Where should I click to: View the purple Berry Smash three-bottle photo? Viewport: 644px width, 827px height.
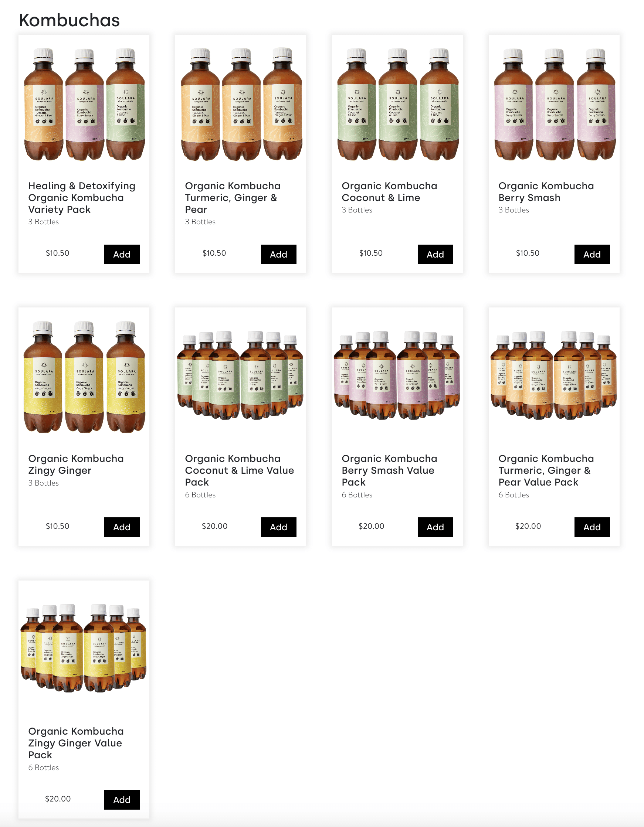[x=554, y=104]
